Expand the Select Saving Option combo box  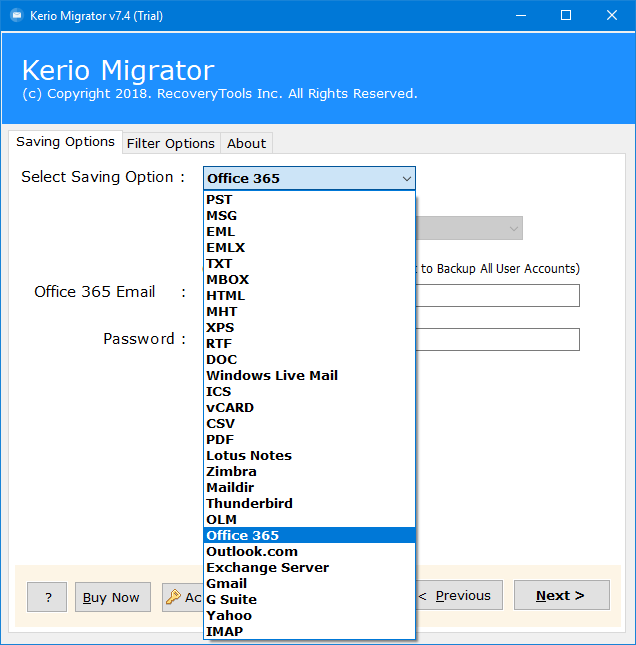pos(309,179)
